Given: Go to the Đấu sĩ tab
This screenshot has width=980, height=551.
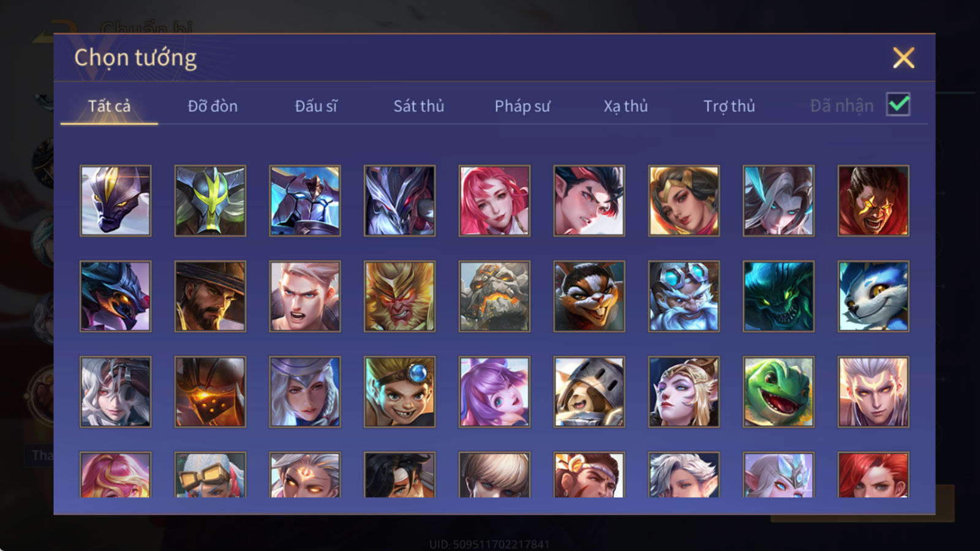Looking at the screenshot, I should click(316, 106).
